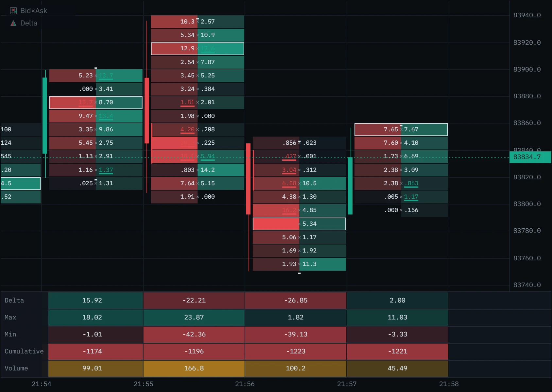Image resolution: width=552 pixels, height=392 pixels.
Task: Click the Delta triangle legend icon
Action: (13, 23)
